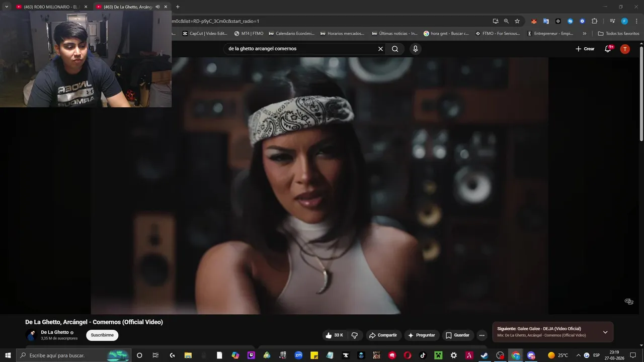Viewport: 644px width, 362px height.
Task: Open De La Ghetto channel avatar
Action: click(x=31, y=335)
